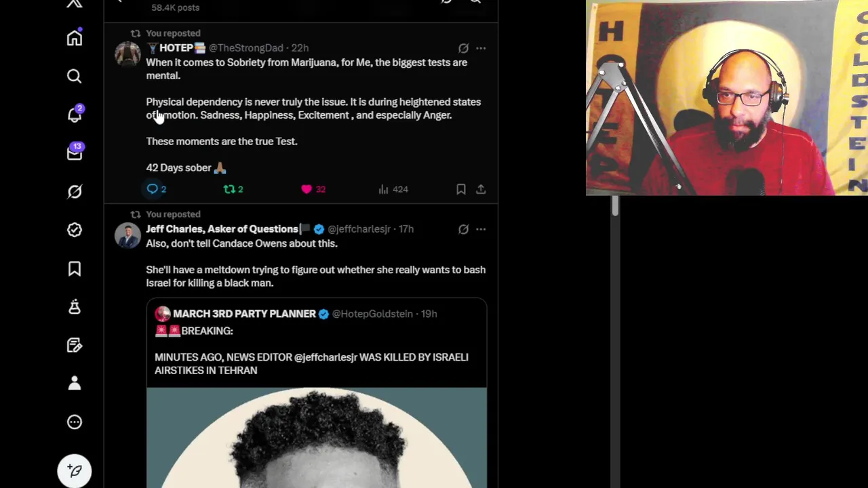Open more options on Jeff Charles post
868x488 pixels.
pyautogui.click(x=481, y=229)
